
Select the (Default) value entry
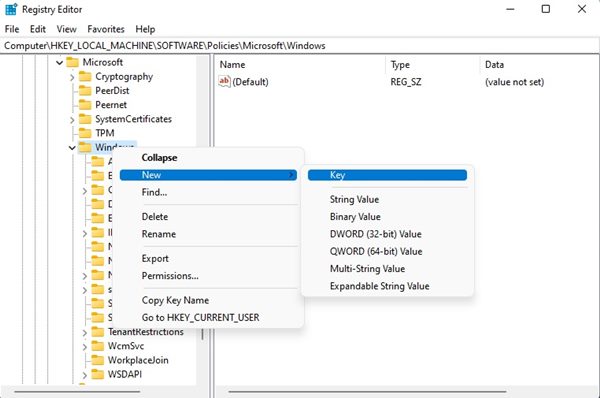tap(250, 82)
